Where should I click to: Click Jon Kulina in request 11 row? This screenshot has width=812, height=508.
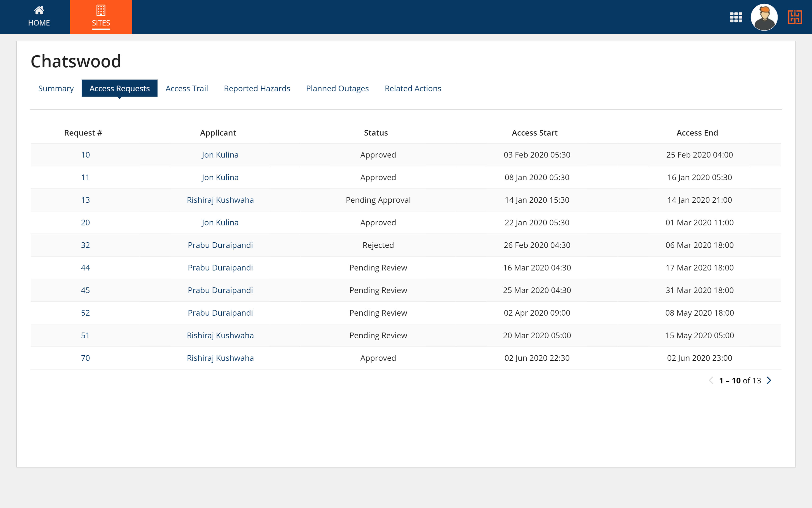pyautogui.click(x=220, y=177)
